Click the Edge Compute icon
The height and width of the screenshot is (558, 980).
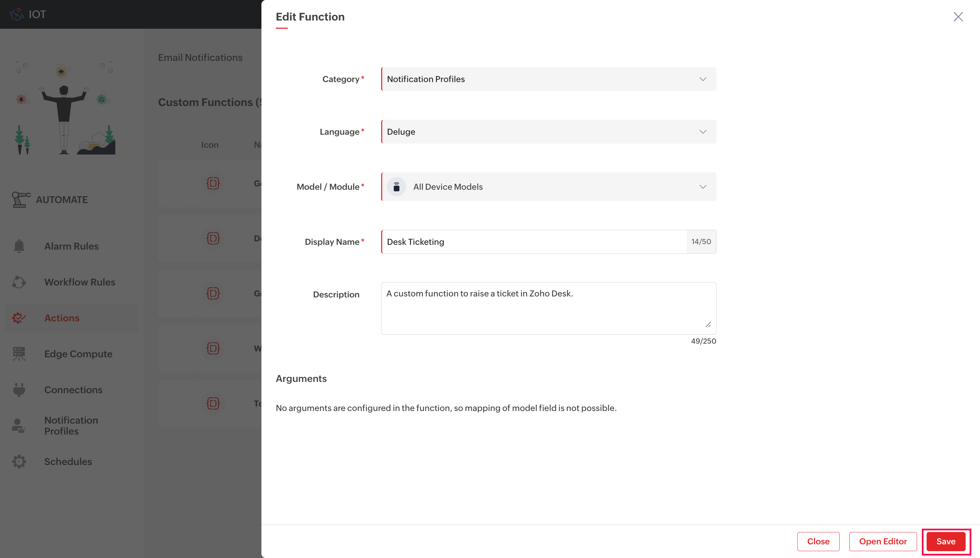click(x=19, y=354)
